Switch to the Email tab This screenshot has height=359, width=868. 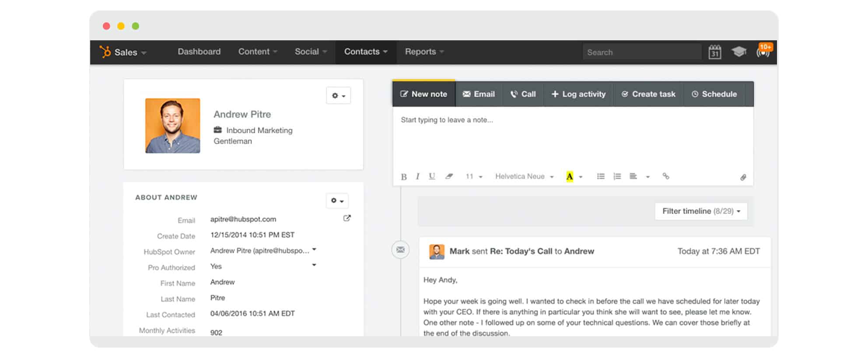(479, 94)
